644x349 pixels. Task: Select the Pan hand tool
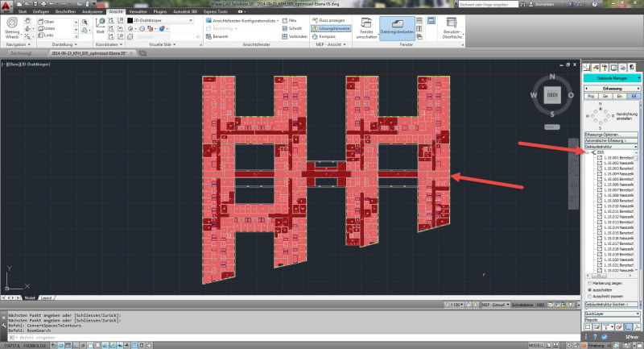pyautogui.click(x=27, y=21)
